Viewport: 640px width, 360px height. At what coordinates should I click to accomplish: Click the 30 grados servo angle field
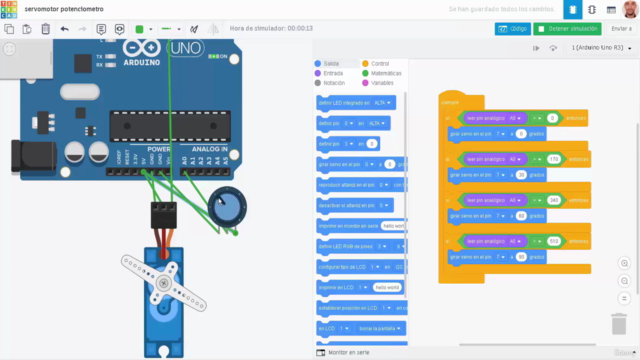tap(521, 175)
